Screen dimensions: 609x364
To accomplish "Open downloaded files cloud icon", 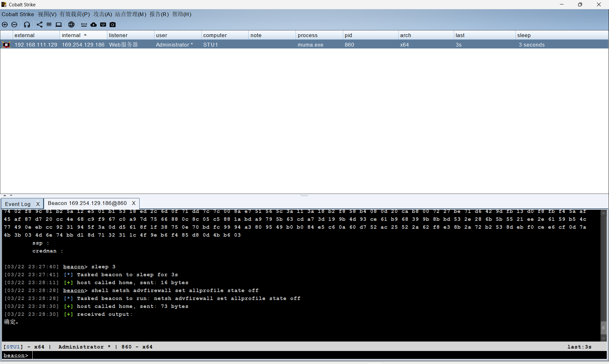I will click(x=94, y=25).
